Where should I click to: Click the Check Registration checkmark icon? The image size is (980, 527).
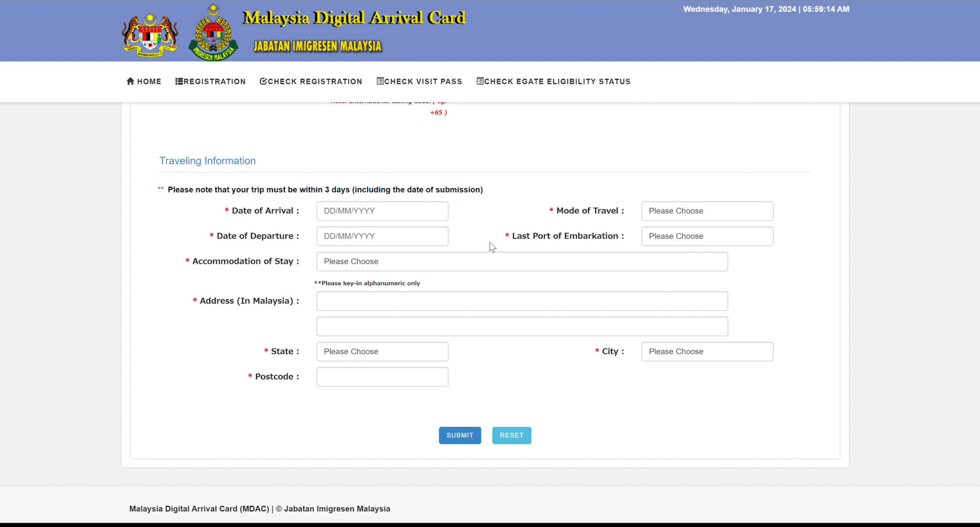pos(263,81)
